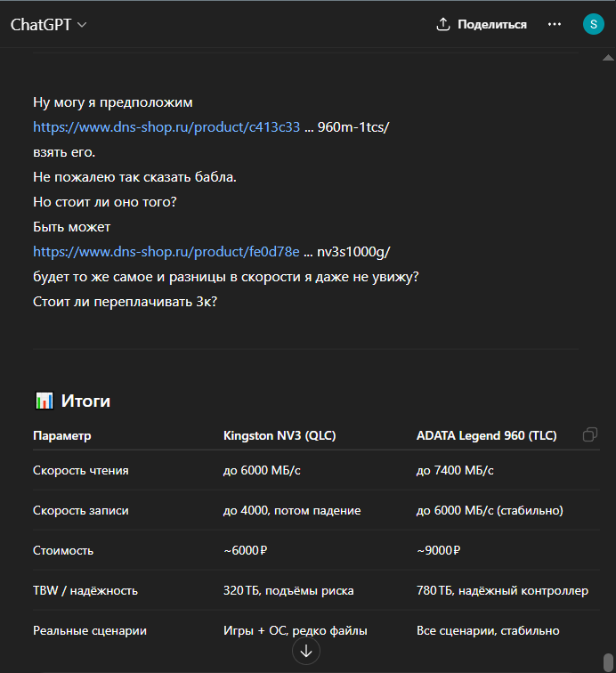Open the S user profile avatar

593,24
